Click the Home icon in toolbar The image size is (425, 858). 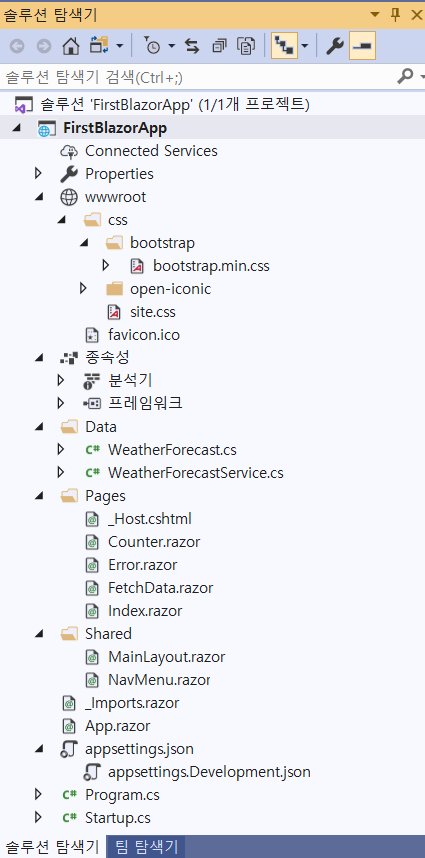(x=71, y=47)
